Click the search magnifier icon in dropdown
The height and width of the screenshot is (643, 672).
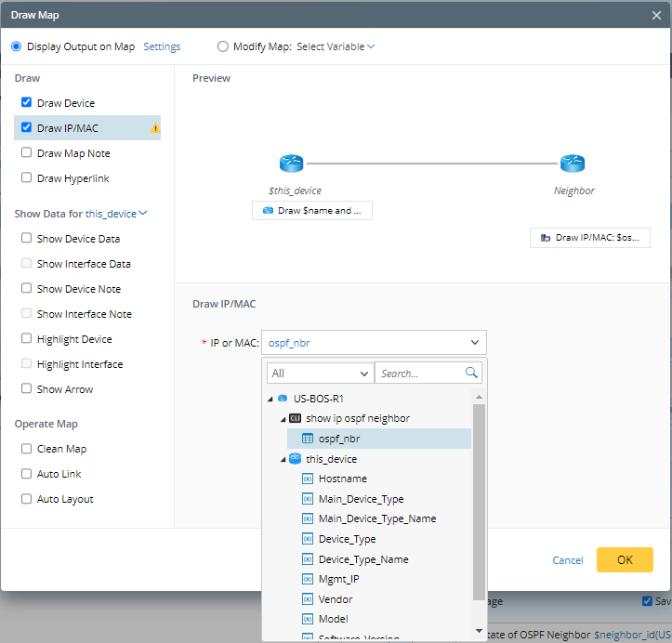point(471,374)
